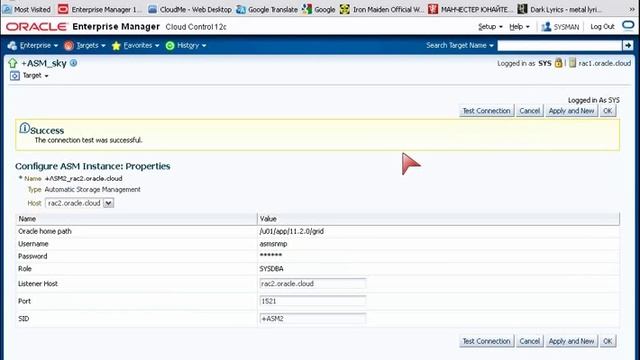Click the top Cancel button
Screen dimensions: 640x360
[529, 111]
